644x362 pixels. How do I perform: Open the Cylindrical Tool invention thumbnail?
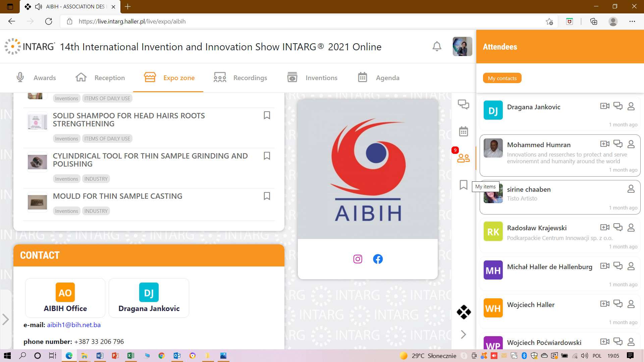[x=37, y=162]
